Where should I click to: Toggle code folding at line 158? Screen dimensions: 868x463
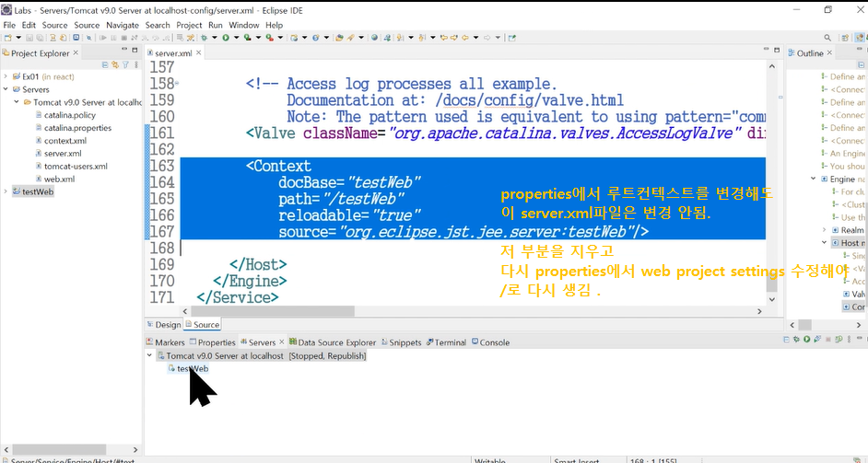point(177,84)
